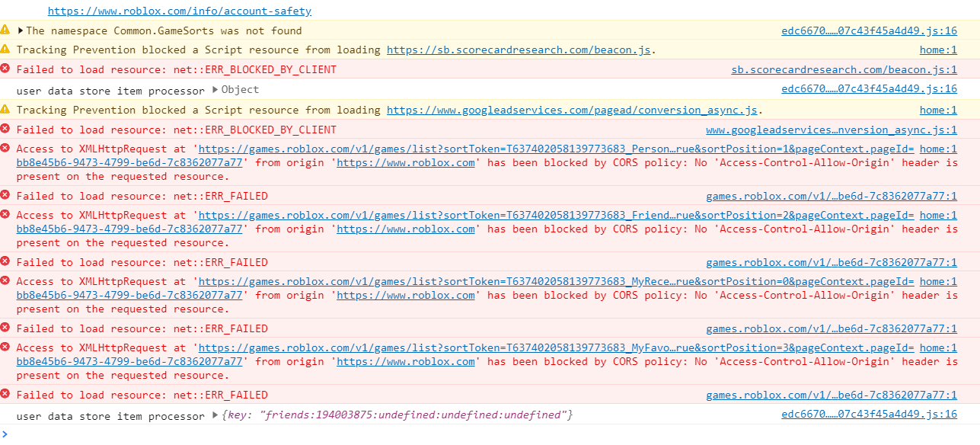Open the origin www.roblox.com link in the MyRece CORS error
Image resolution: width=980 pixels, height=445 pixels.
click(406, 296)
